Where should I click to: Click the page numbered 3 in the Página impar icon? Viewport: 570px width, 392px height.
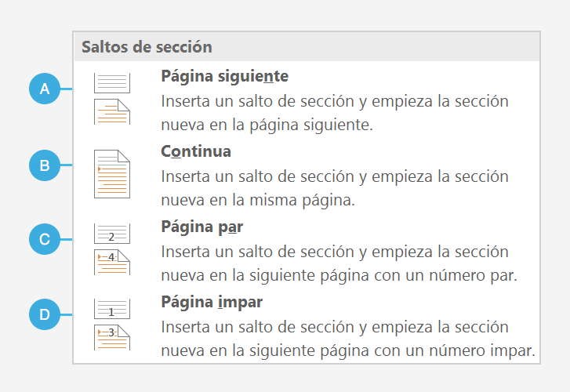pyautogui.click(x=112, y=337)
